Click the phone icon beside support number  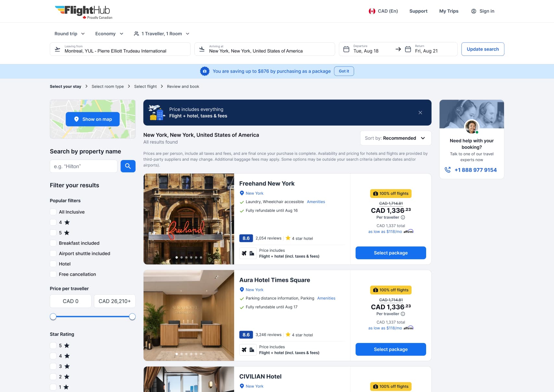point(448,170)
